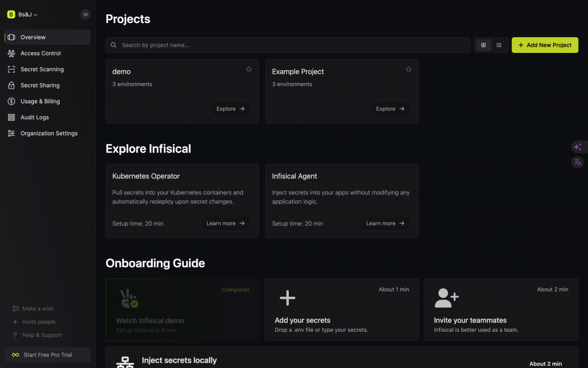Click the Access Control people icon
This screenshot has height=368, width=588.
point(11,53)
